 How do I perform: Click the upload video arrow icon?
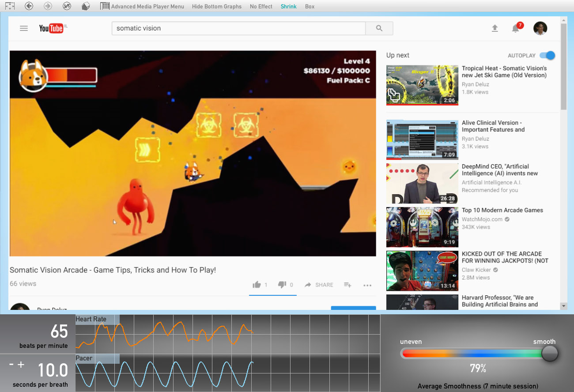495,28
